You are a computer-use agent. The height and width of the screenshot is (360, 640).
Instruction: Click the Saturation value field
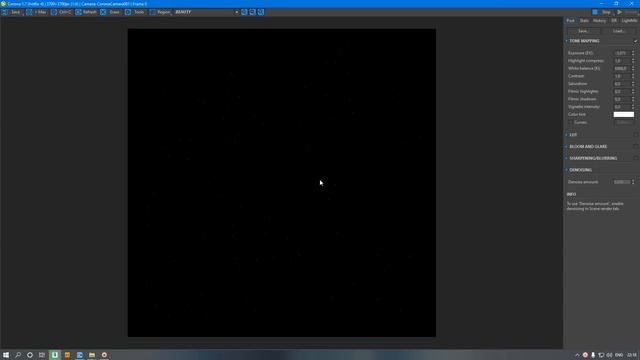pos(622,84)
